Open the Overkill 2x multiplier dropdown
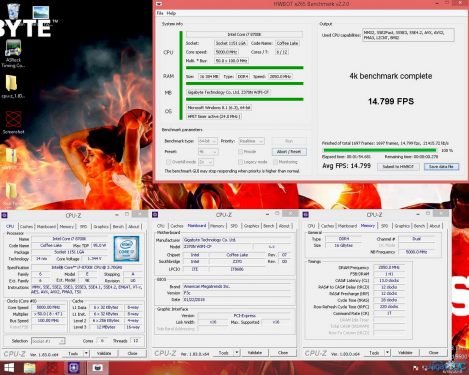 (x=206, y=162)
